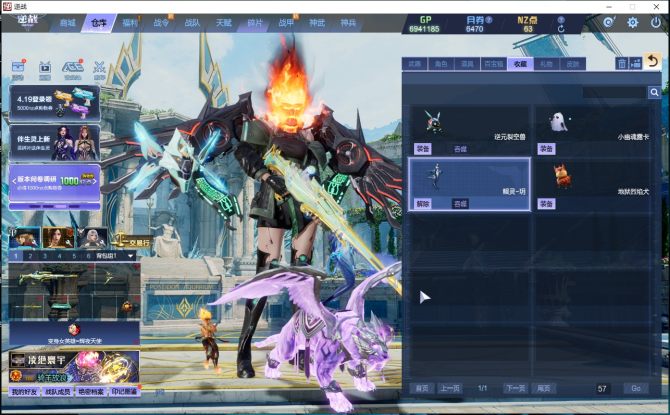Click the 首页 first page button
Image resolution: width=670 pixels, height=415 pixels.
tap(422, 388)
